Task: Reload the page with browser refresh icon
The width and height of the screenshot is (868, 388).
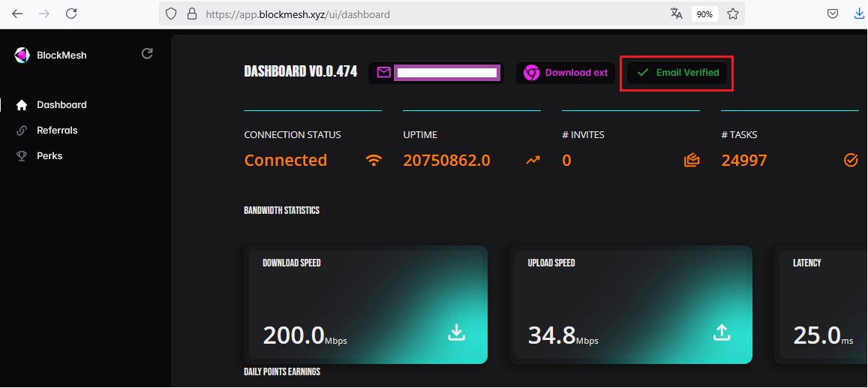Action: 71,14
